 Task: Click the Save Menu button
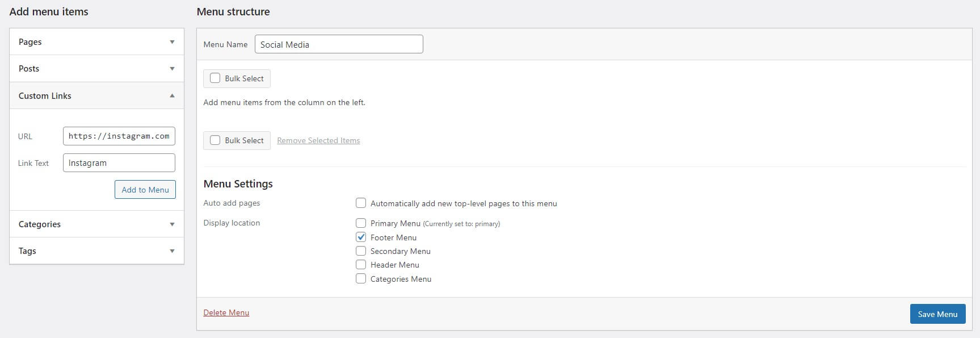937,314
